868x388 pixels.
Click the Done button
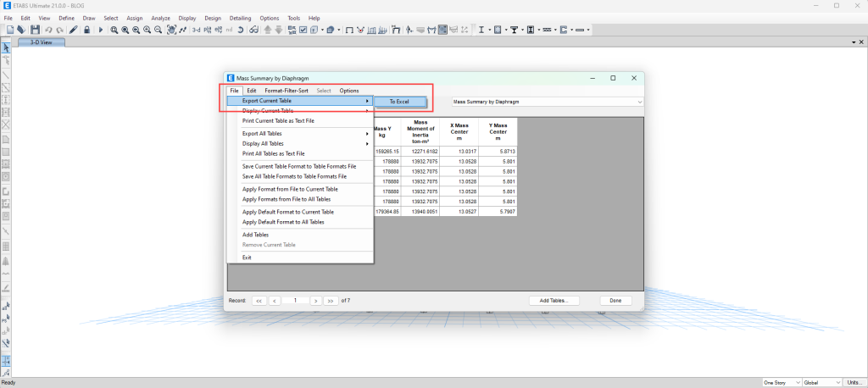(615, 301)
